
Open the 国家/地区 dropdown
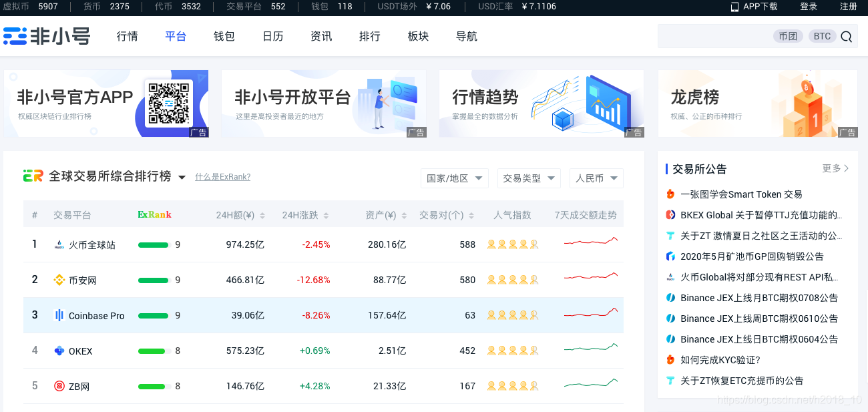pyautogui.click(x=455, y=178)
